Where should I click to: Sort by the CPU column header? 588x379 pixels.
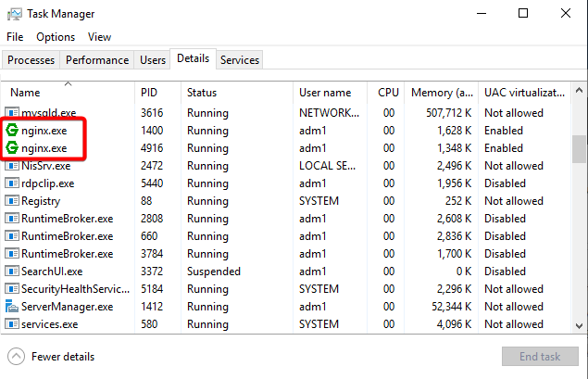(x=386, y=93)
